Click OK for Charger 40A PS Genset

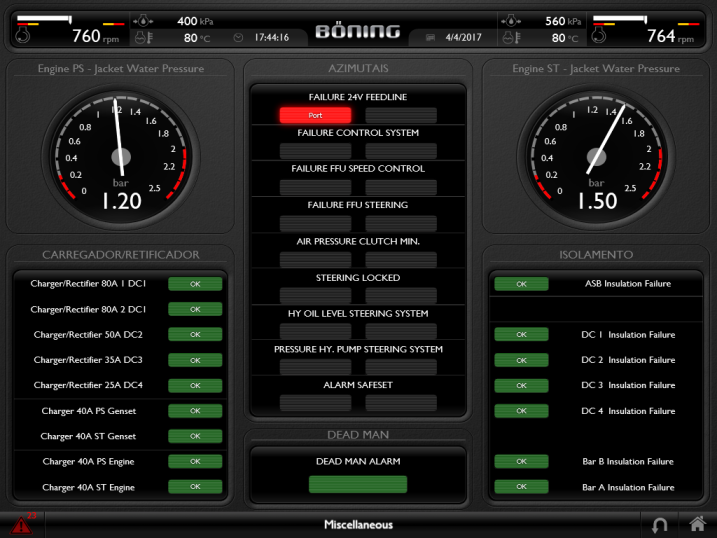(x=195, y=411)
